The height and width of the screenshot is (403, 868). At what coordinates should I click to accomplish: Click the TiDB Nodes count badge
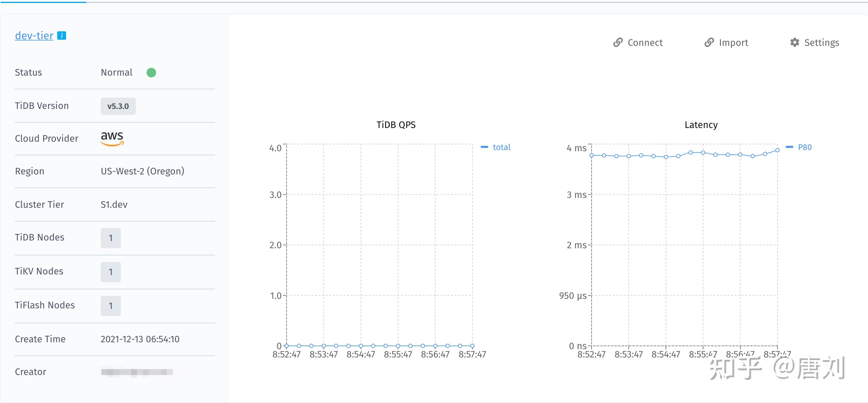pos(111,238)
